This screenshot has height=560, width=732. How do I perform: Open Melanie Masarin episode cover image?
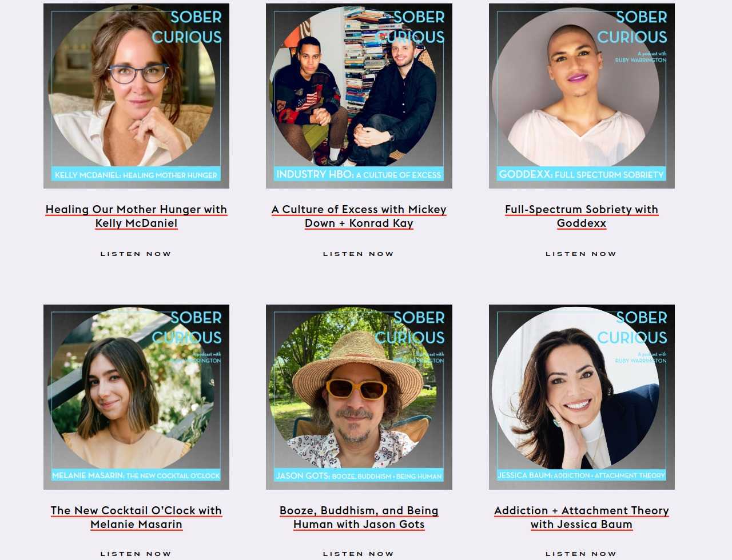pyautogui.click(x=136, y=397)
